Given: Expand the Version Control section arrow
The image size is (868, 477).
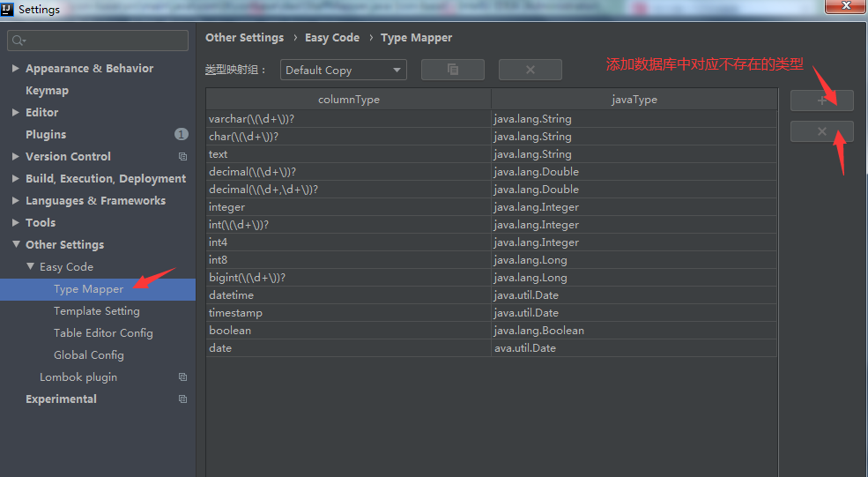Looking at the screenshot, I should pyautogui.click(x=16, y=157).
